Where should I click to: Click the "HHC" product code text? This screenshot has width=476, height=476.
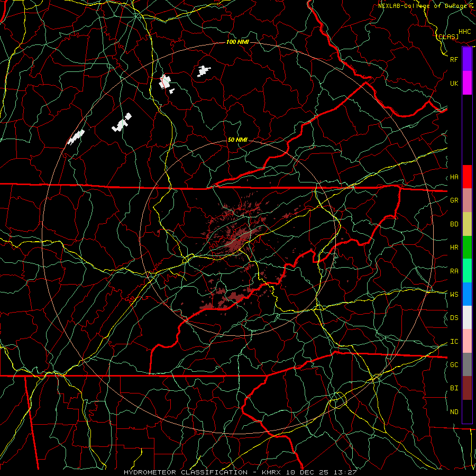pyautogui.click(x=464, y=32)
